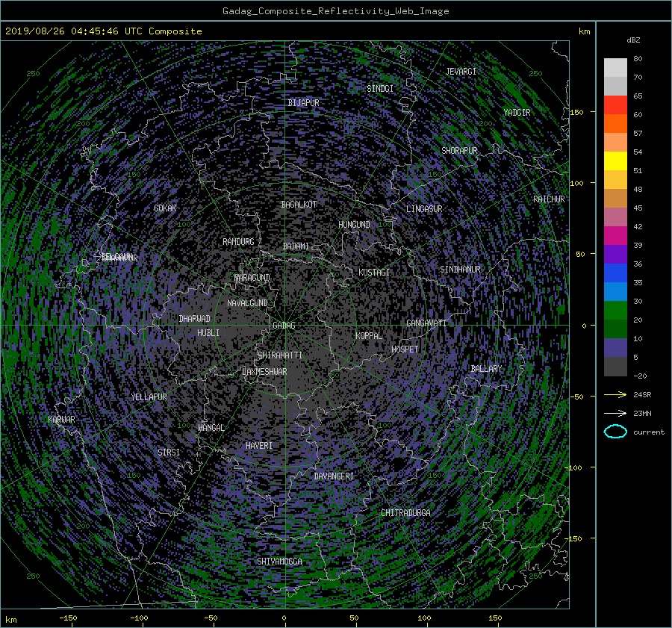This screenshot has width=672, height=628.
Task: Click the HAVERI city label
Action: pos(259,446)
